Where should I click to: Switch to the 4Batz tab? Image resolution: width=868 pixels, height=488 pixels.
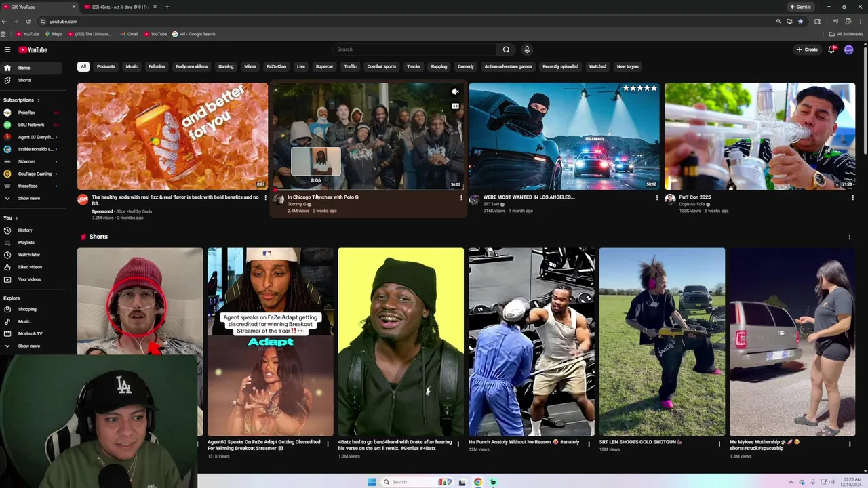coord(119,7)
